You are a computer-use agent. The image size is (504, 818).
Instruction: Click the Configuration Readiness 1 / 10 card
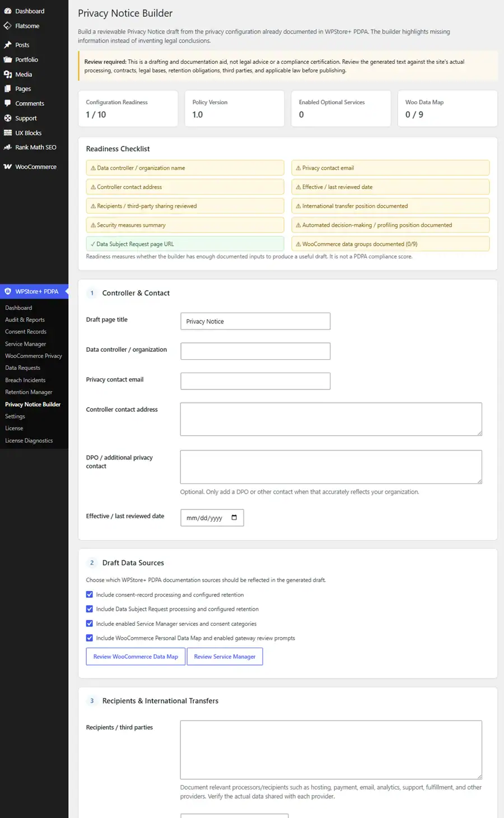point(128,109)
